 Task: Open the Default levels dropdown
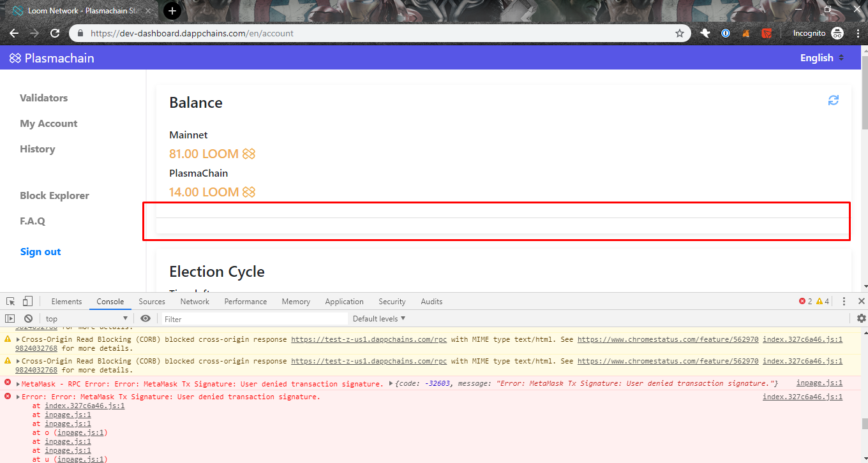[379, 318]
